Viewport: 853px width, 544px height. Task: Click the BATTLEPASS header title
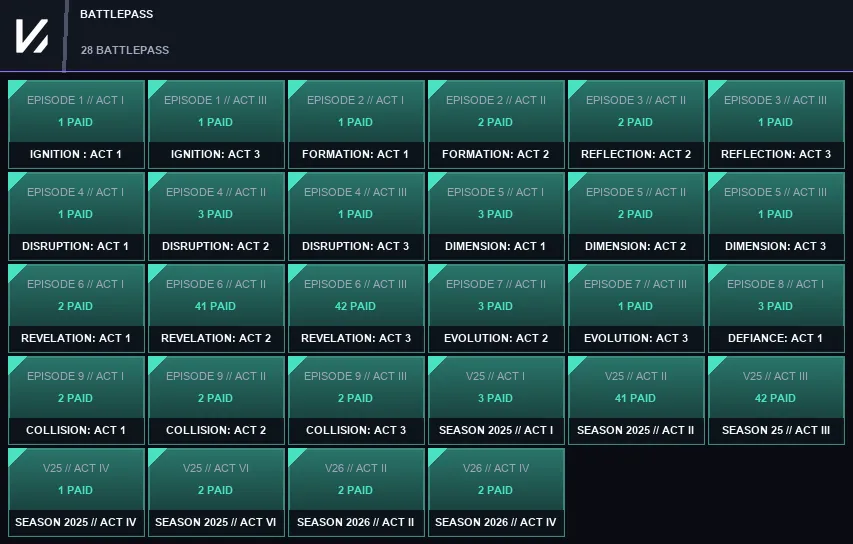tap(116, 14)
